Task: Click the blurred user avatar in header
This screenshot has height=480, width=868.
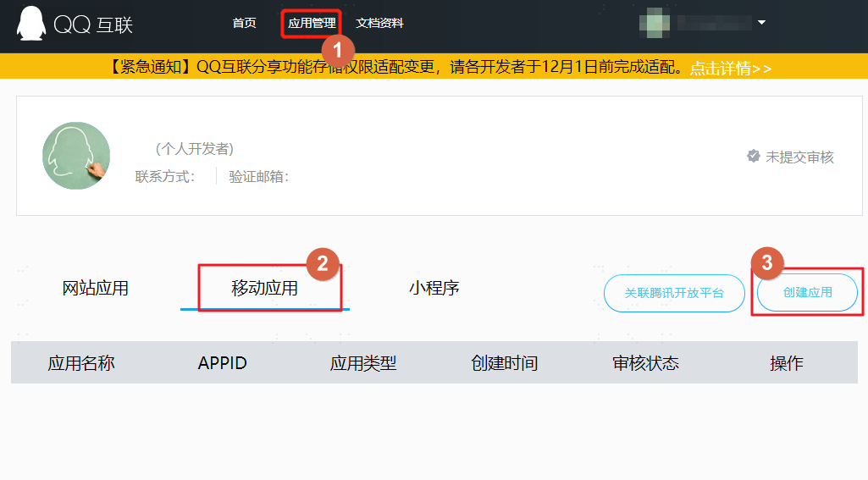Action: (x=655, y=23)
